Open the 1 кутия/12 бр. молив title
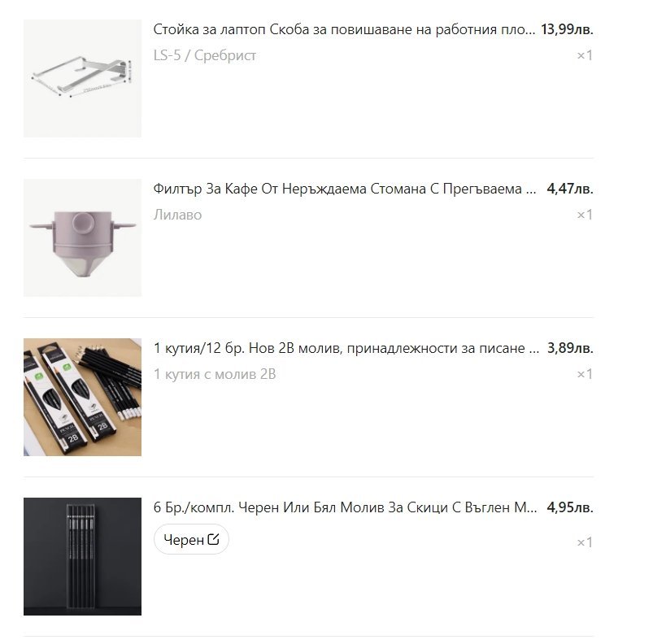 click(346, 348)
